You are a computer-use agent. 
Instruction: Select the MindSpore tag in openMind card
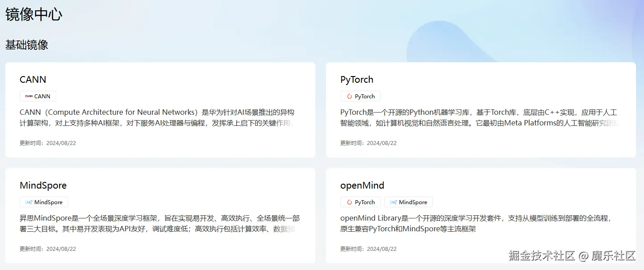point(408,202)
